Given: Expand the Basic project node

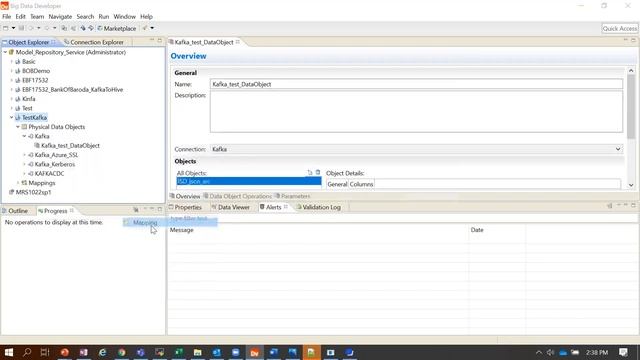Looking at the screenshot, I should click(x=12, y=62).
